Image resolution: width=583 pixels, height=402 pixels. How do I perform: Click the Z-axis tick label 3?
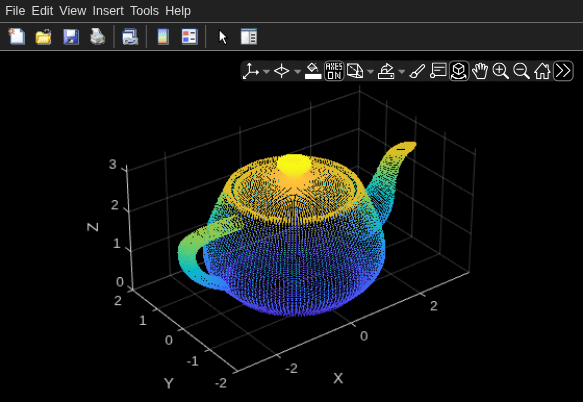(x=113, y=164)
